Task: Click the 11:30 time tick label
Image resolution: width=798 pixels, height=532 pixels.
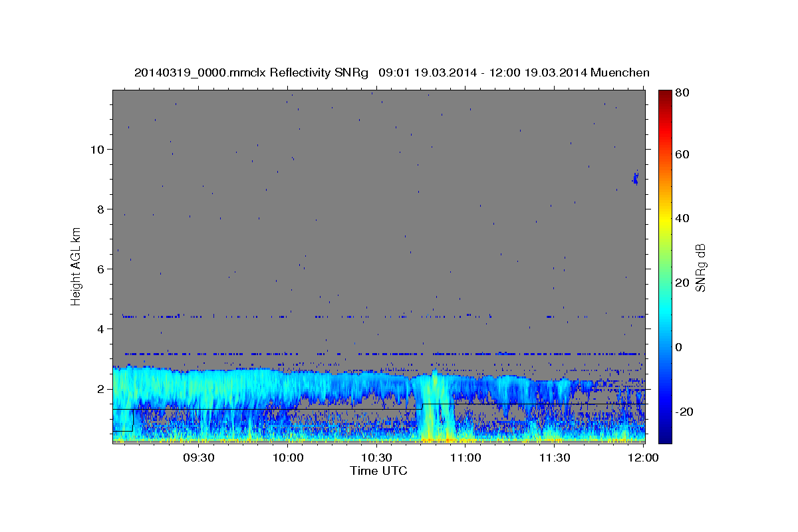Action: 554,458
